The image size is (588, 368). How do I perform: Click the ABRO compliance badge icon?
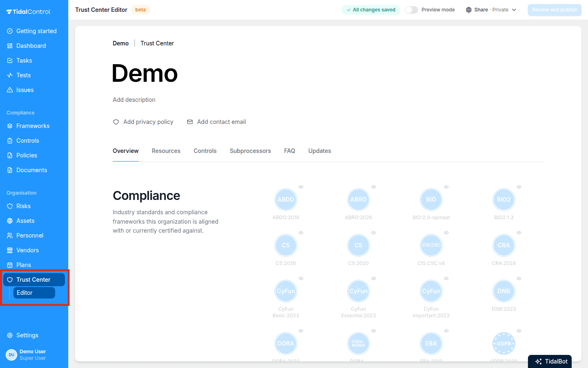click(x=359, y=200)
